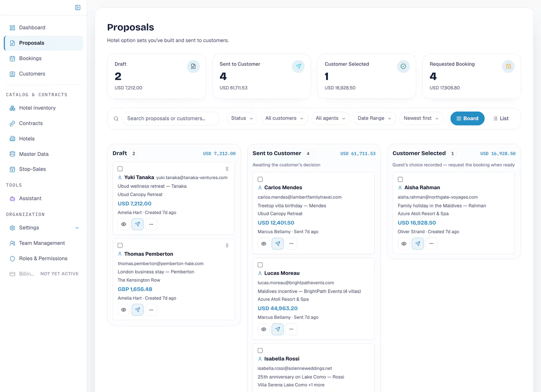Open more options for Thomas Pemberton's proposal
The image size is (541, 392).
tap(151, 310)
